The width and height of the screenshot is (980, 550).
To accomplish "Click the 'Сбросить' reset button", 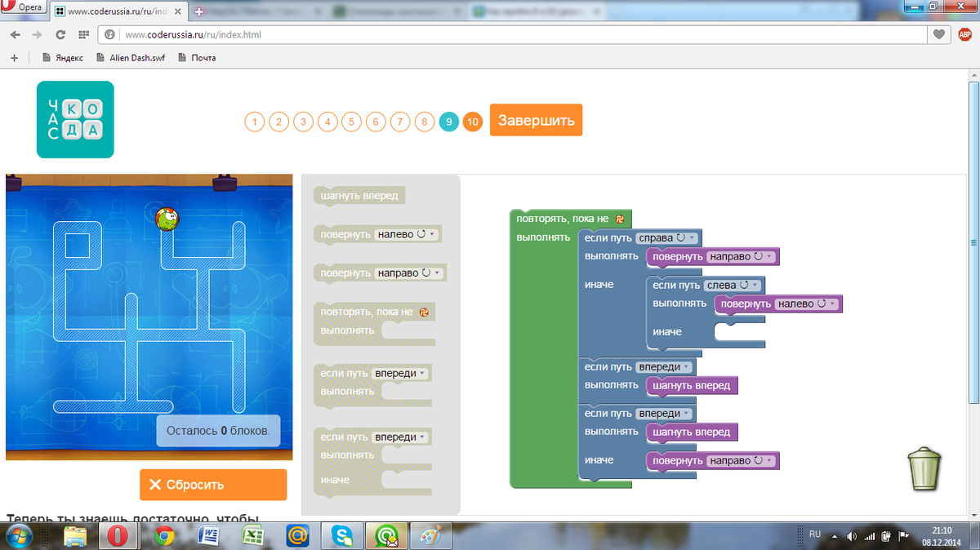I will 213,485.
